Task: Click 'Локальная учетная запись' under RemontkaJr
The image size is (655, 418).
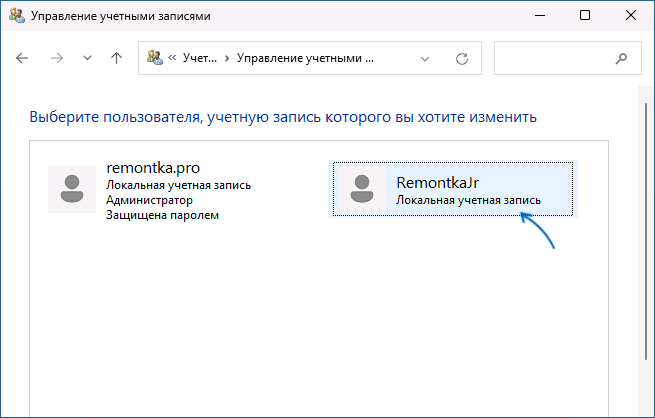Action: coord(468,200)
